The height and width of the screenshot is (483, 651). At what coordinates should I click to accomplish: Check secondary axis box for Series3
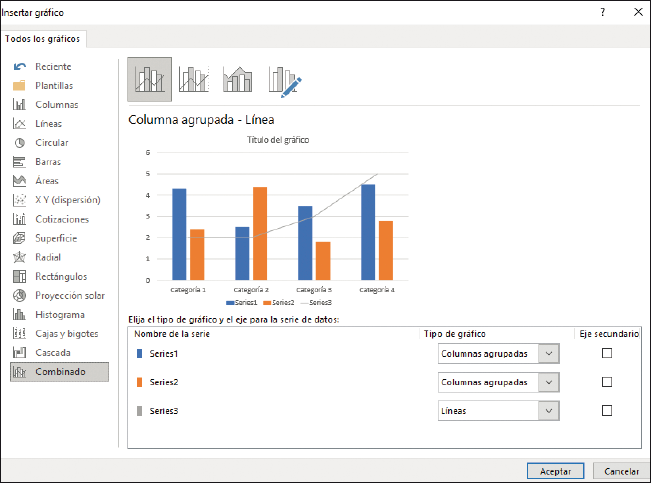pos(607,410)
